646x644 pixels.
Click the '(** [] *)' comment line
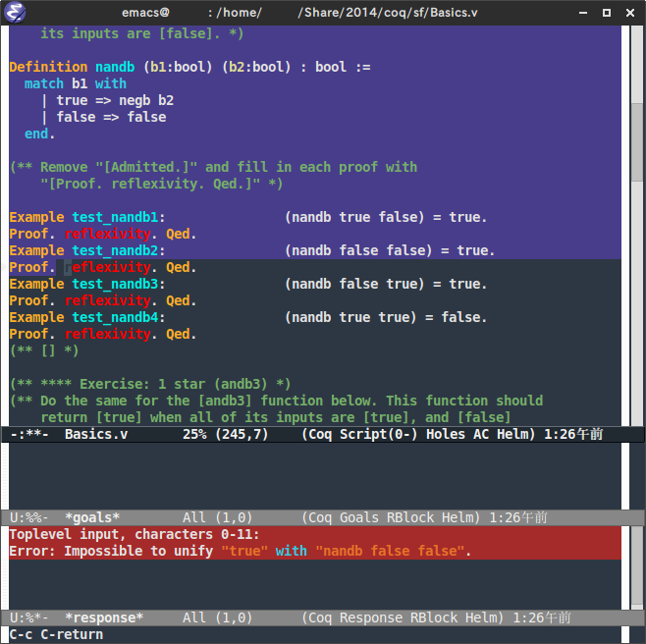44,350
